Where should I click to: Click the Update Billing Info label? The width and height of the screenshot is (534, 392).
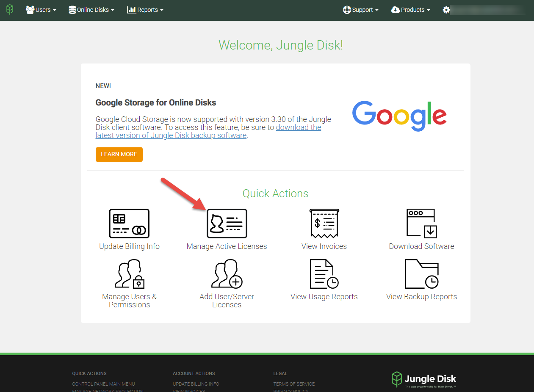129,246
